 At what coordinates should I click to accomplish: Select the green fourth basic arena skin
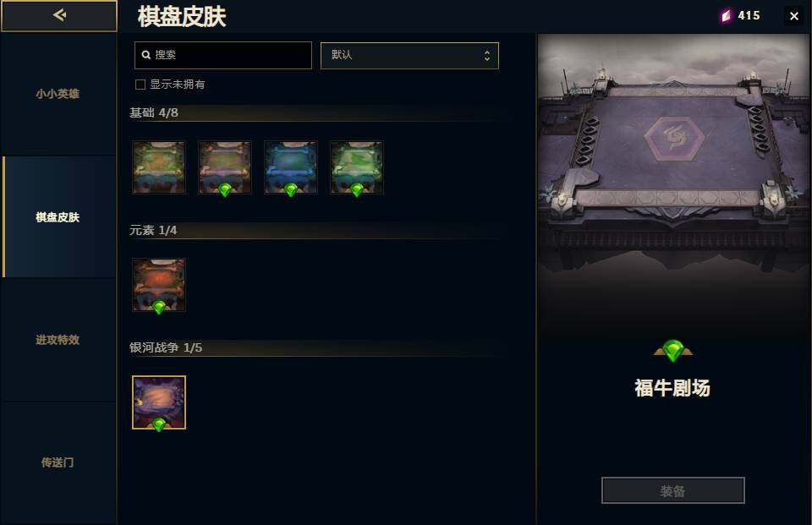357,167
